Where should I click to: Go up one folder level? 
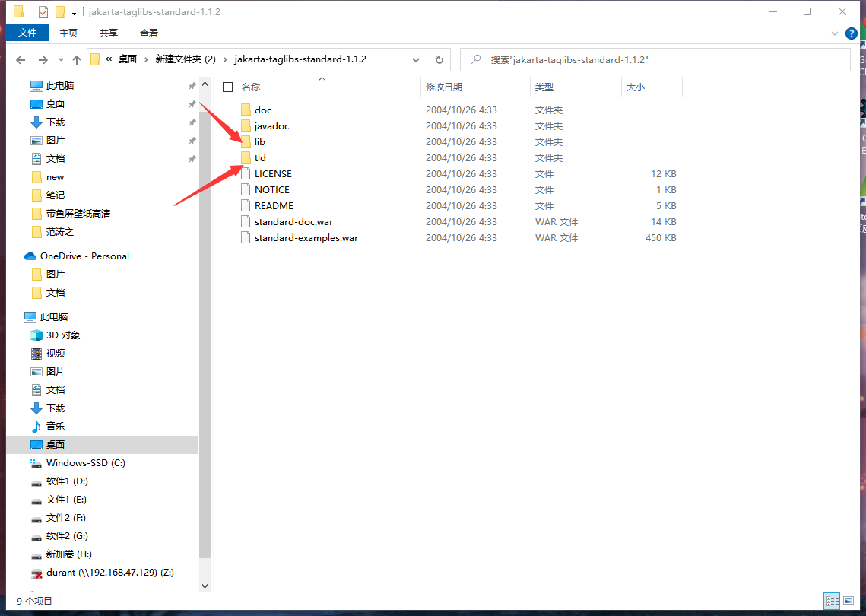pyautogui.click(x=77, y=59)
